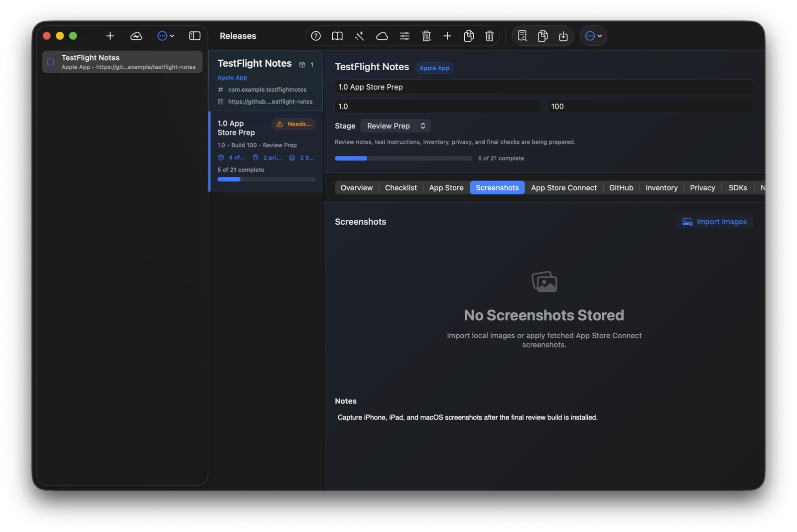
Task: Click the hash icon by bundle identifier
Action: tap(221, 90)
